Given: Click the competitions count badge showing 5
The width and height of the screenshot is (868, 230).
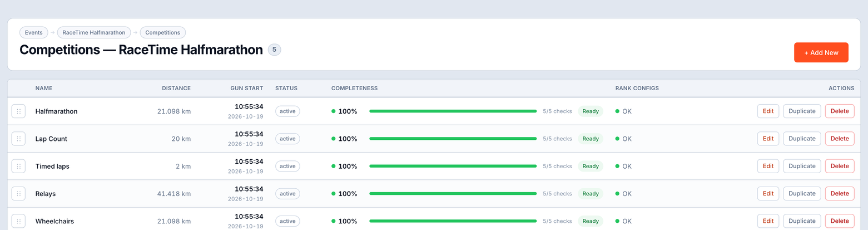Looking at the screenshot, I should coord(274,50).
